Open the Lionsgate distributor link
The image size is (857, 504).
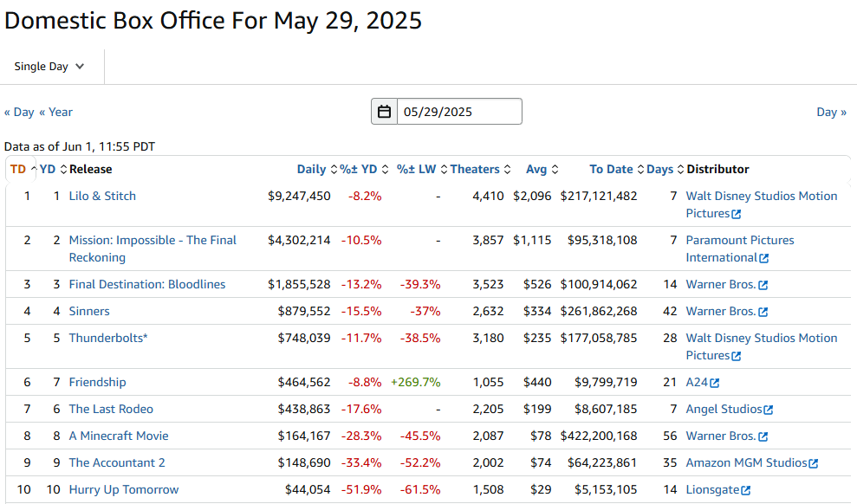pos(712,489)
